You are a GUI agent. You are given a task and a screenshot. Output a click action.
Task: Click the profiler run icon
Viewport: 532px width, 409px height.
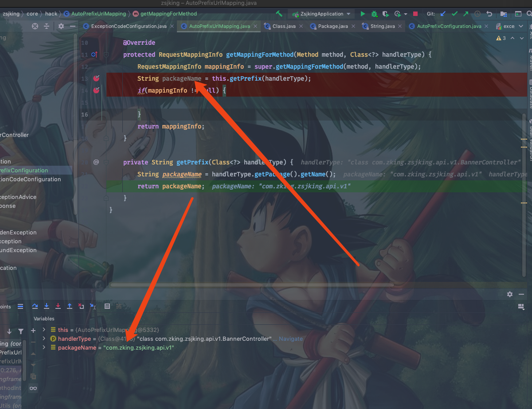click(397, 14)
